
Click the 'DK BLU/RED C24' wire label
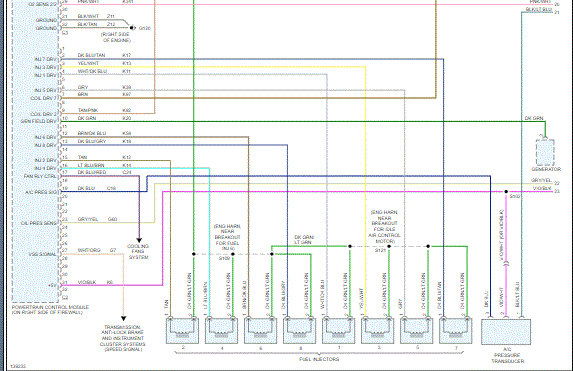[104, 172]
